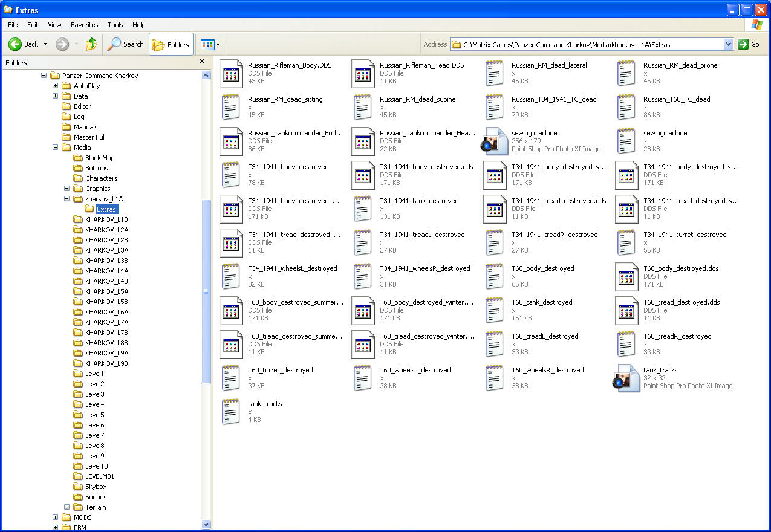
Task: Click in the Address path field
Action: (587, 44)
